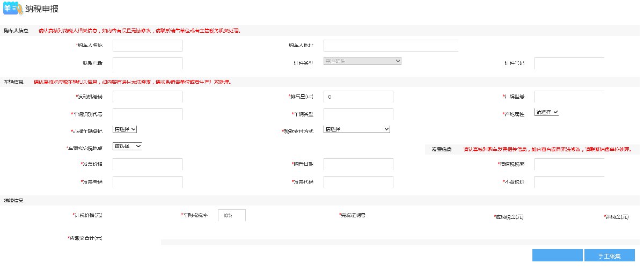
Task: Click the 计税价格(元) label
Action: [87, 215]
